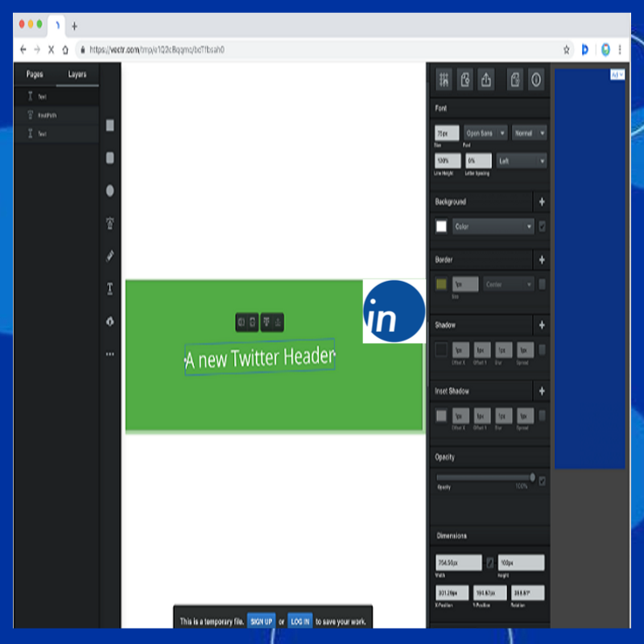This screenshot has height=644, width=644.
Task: Click first icon in floating toolbar above text
Action: tap(242, 323)
